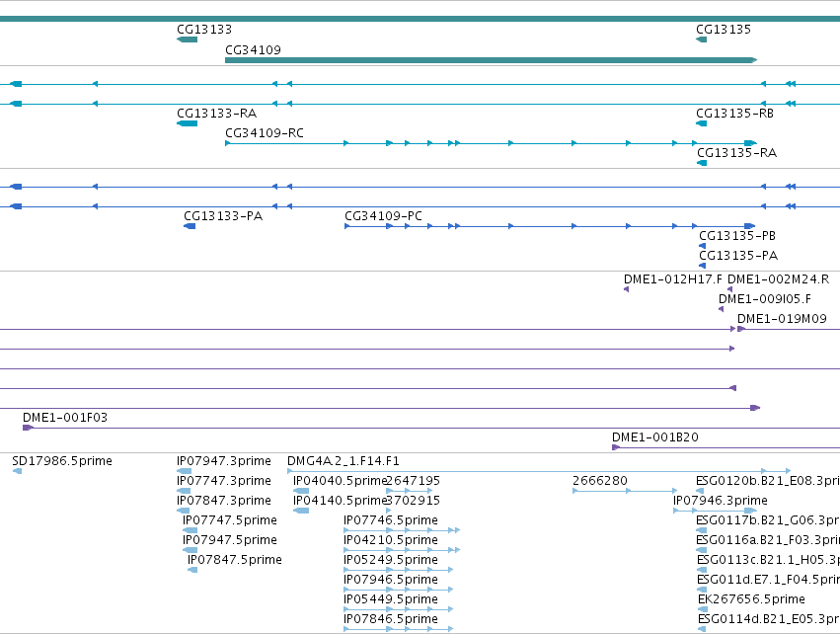The image size is (840, 634).
Task: Select the CG13135 gene arrow glyph
Action: click(701, 40)
